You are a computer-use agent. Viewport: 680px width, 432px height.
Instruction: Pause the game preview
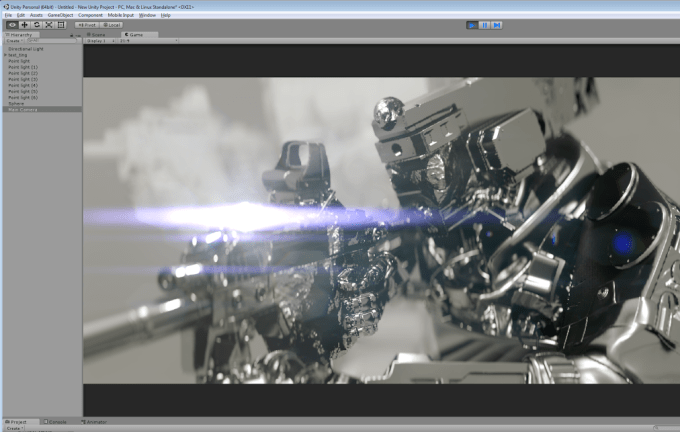coord(485,25)
